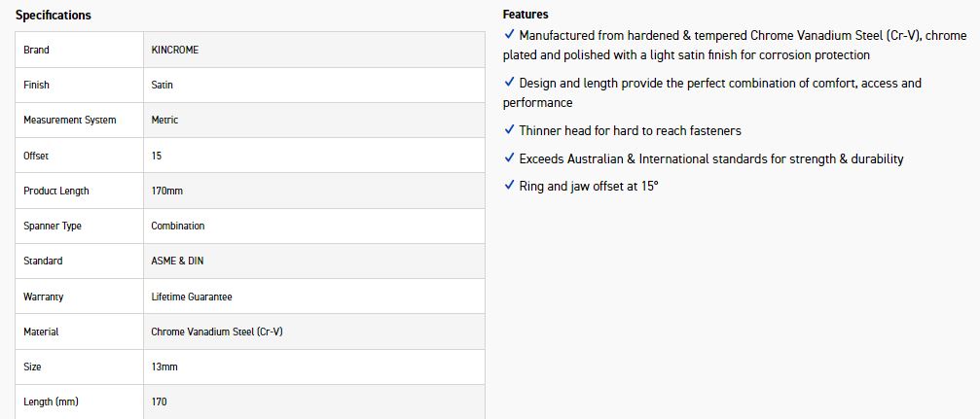Click the checkmark beside the Australian standards feature
The width and height of the screenshot is (980, 419).
point(509,158)
